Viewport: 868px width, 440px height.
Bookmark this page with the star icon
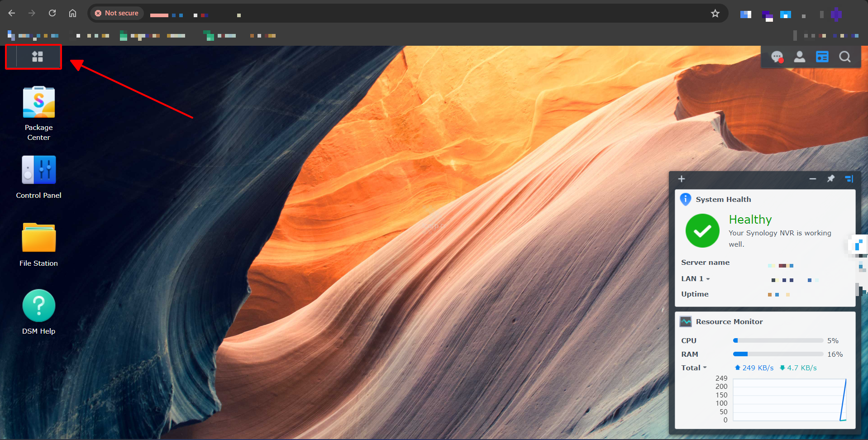[x=715, y=14]
